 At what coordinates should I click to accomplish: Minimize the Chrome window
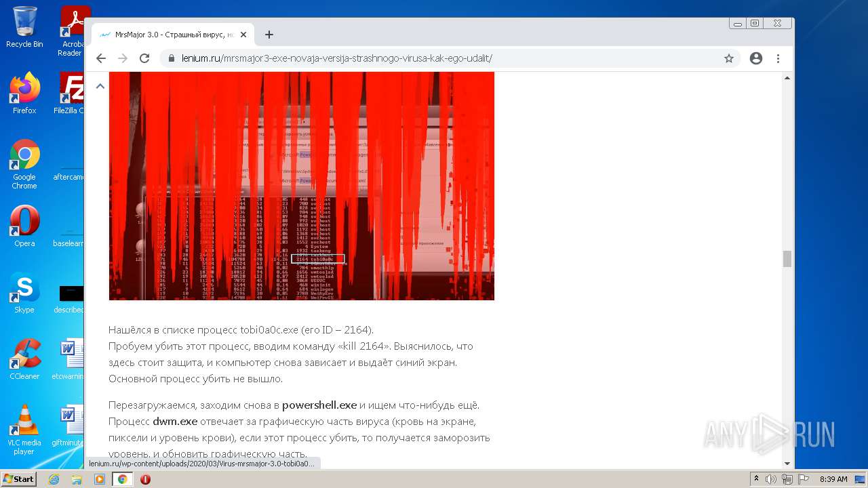click(x=738, y=23)
